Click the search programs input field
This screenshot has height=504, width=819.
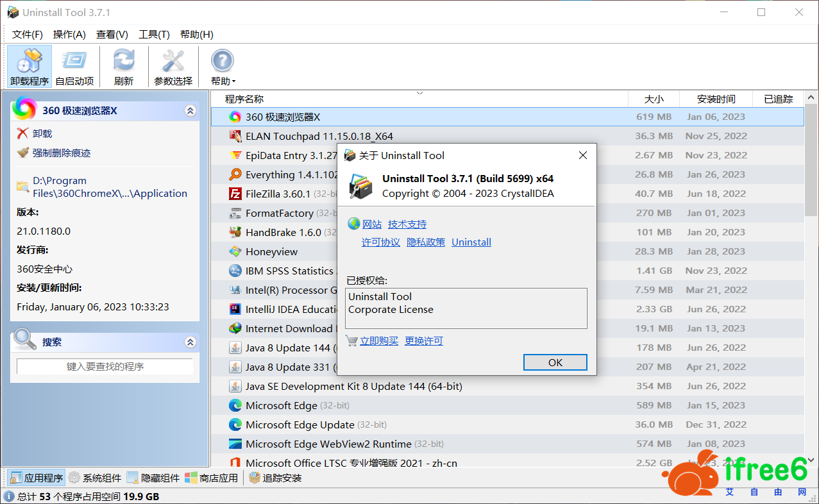(105, 367)
